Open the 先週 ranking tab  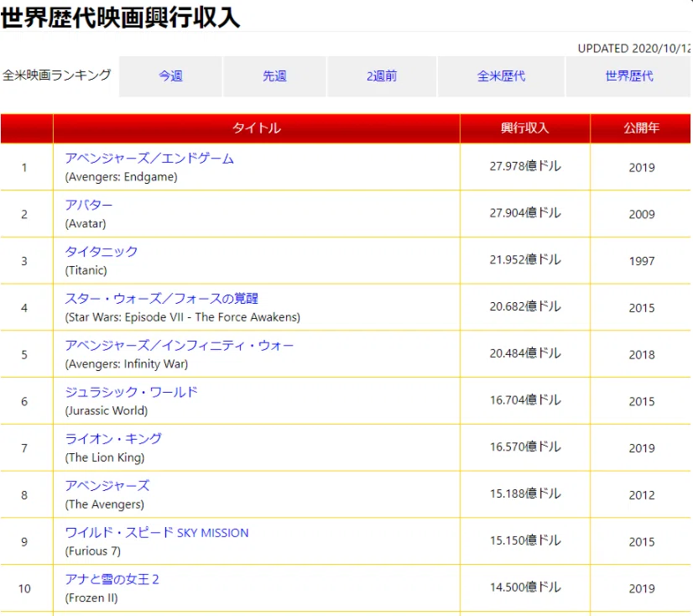click(274, 76)
